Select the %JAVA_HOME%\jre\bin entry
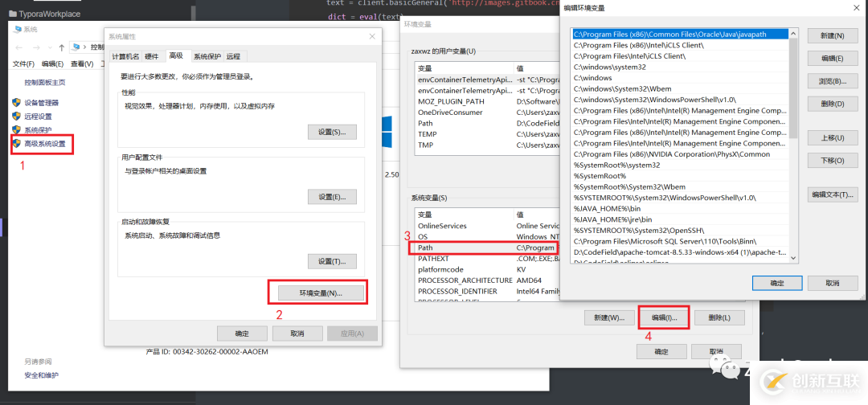868x405 pixels. click(x=680, y=219)
